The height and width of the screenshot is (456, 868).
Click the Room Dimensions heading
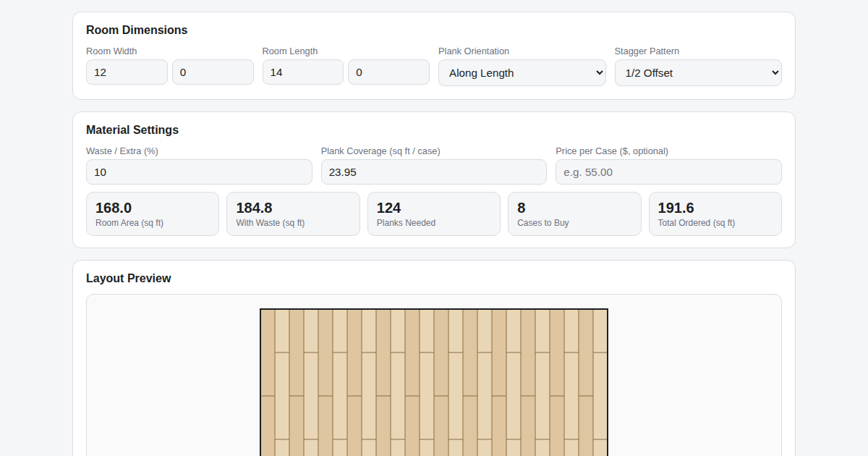coord(137,30)
